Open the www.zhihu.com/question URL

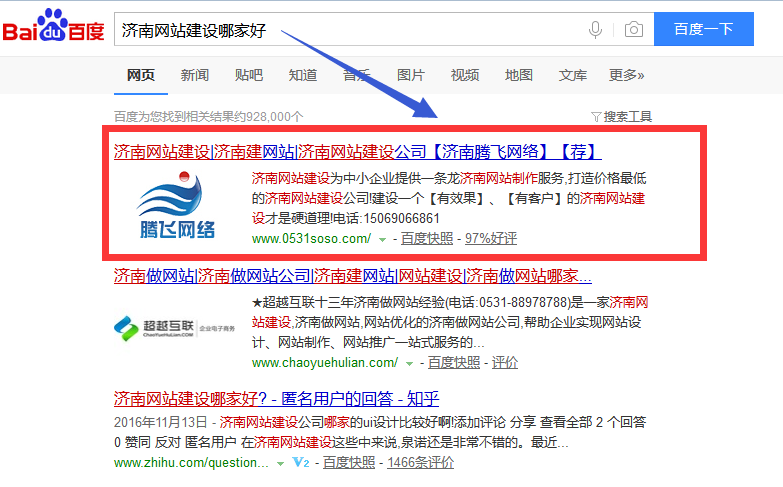tap(191, 463)
